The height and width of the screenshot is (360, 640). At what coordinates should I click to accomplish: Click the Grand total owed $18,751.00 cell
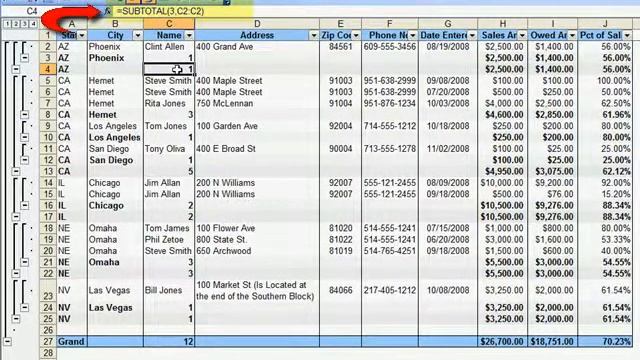click(x=553, y=341)
